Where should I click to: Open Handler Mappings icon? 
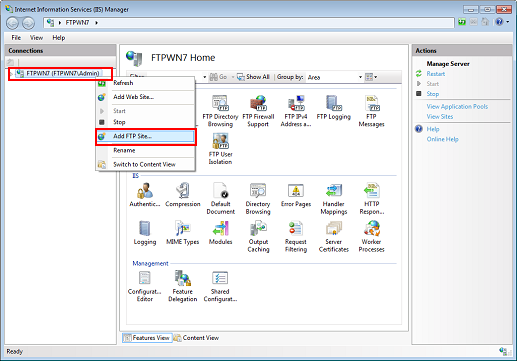coord(334,199)
